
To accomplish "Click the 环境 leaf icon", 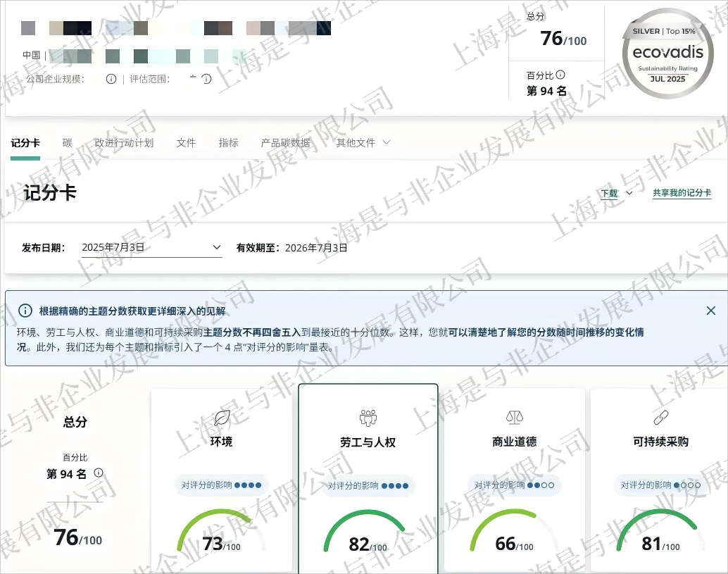I will 222,418.
